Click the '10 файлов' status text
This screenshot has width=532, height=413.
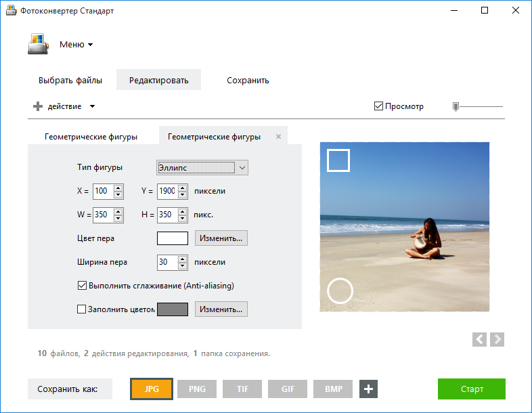click(x=59, y=353)
